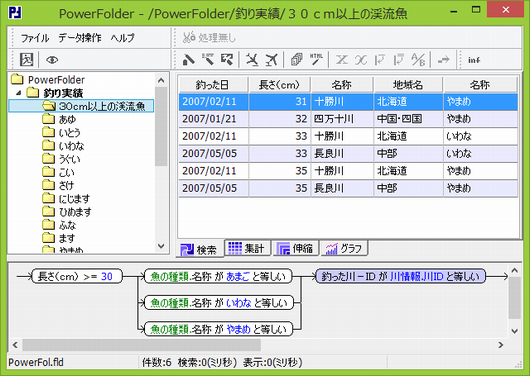Open the ファイル menu
This screenshot has height=376, width=530.
(x=35, y=38)
